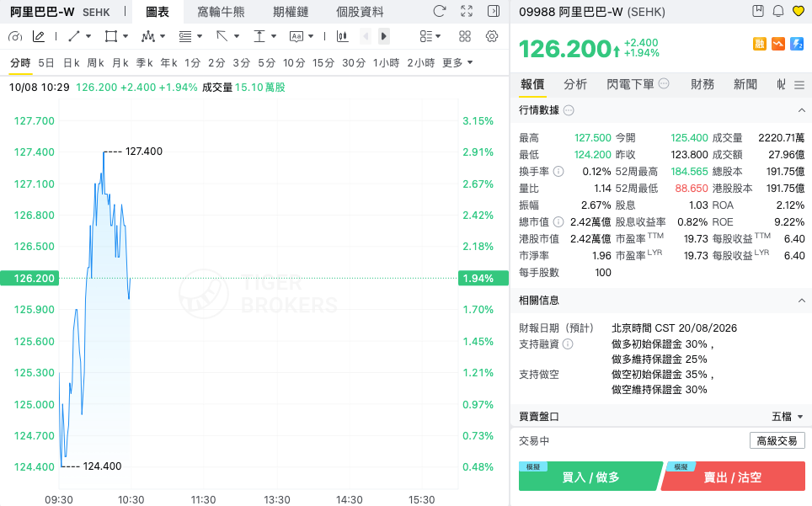Select the wave pattern drawing tool
Image resolution: width=812 pixels, height=506 pixels.
point(148,36)
